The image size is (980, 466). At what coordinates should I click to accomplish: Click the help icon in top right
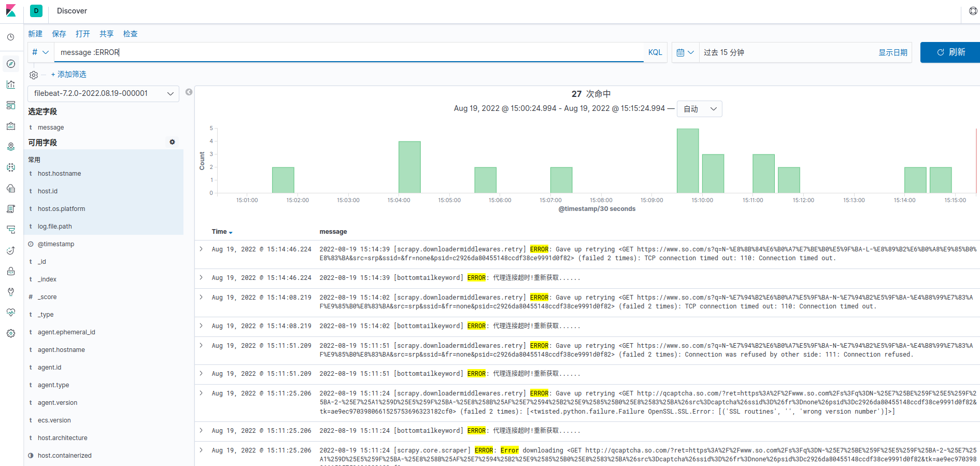click(973, 11)
